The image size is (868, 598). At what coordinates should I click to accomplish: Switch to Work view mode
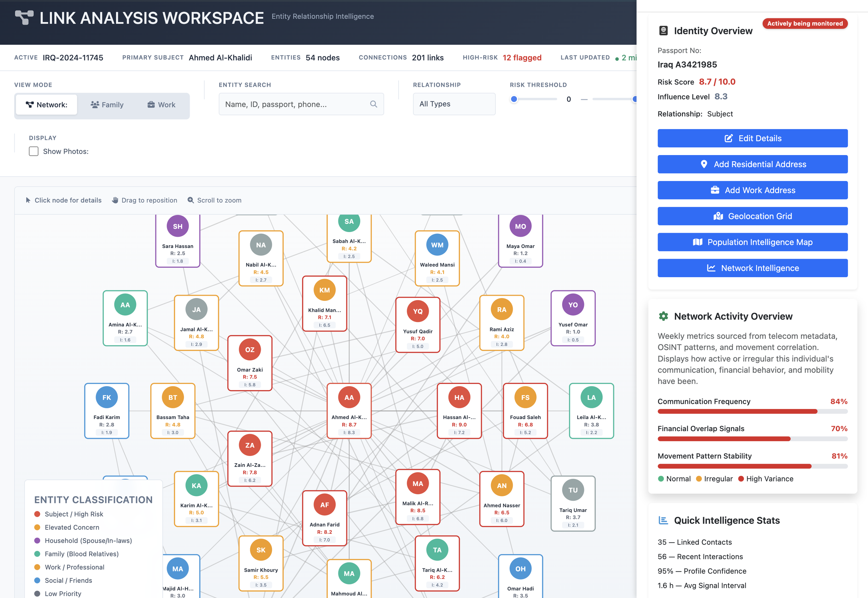(x=161, y=105)
